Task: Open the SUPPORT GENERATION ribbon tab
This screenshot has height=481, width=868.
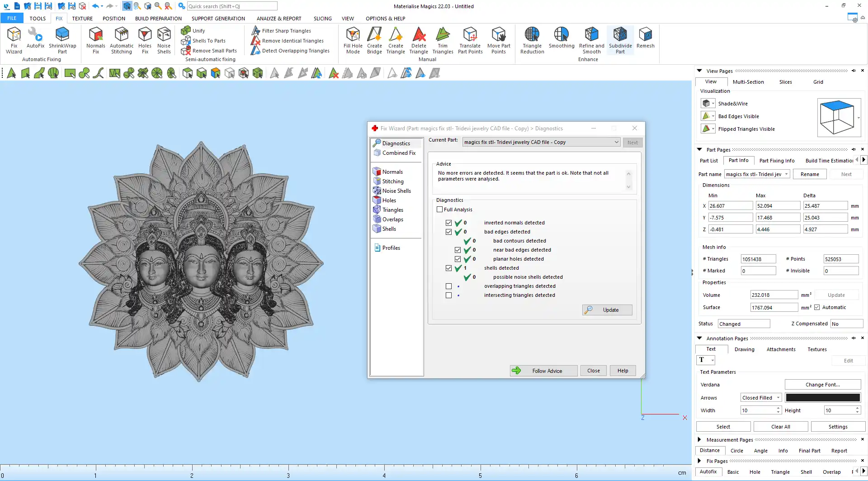Action: tap(218, 19)
